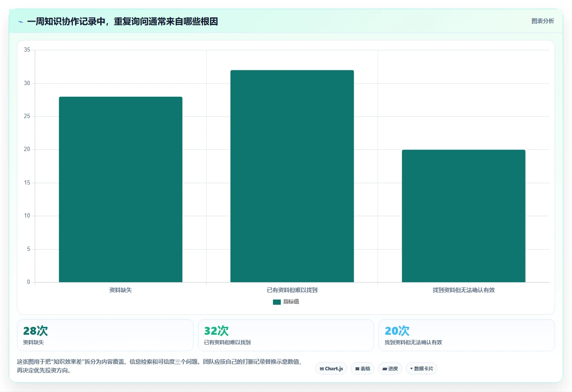
Task: Click the 找到资料但无法确认有效 x-axis label
Action: (x=464, y=290)
